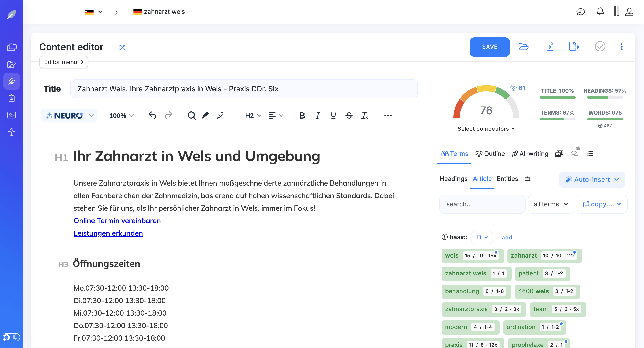This screenshot has width=644, height=348.
Task: Toggle bold formatting
Action: coord(302,115)
